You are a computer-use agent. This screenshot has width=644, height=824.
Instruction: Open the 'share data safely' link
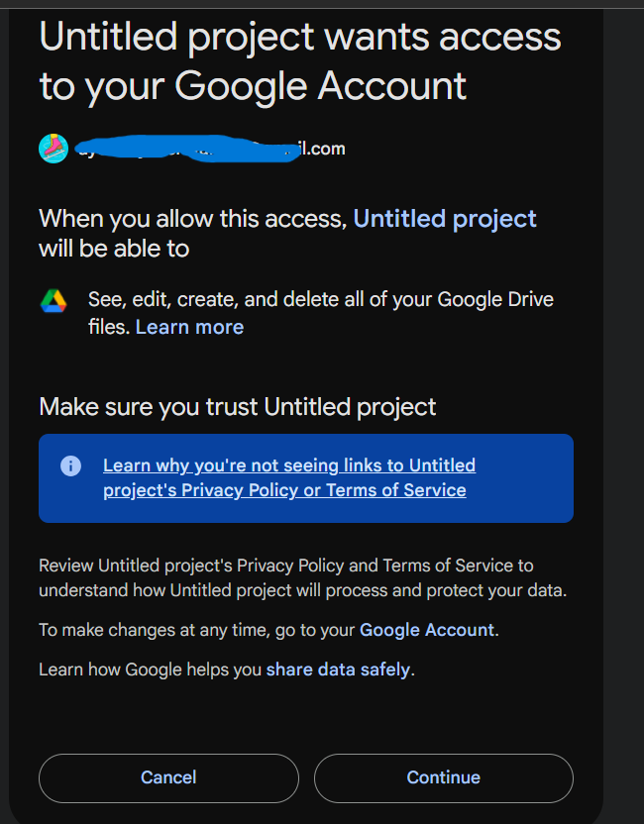338,669
